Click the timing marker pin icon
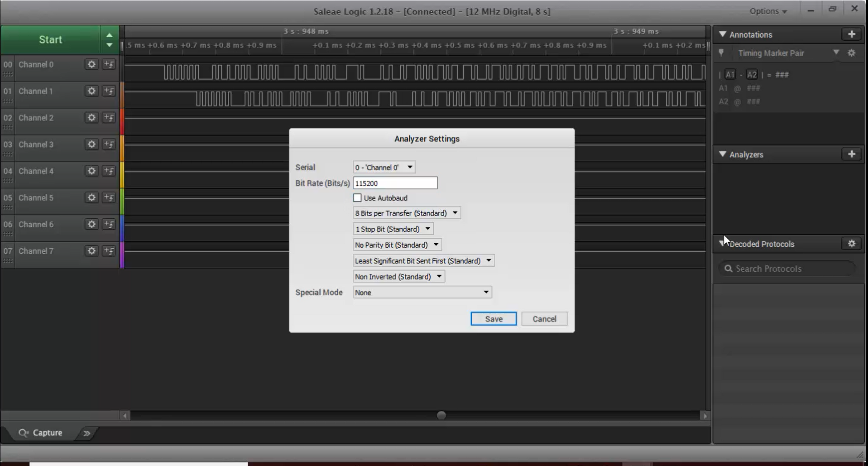 click(721, 53)
